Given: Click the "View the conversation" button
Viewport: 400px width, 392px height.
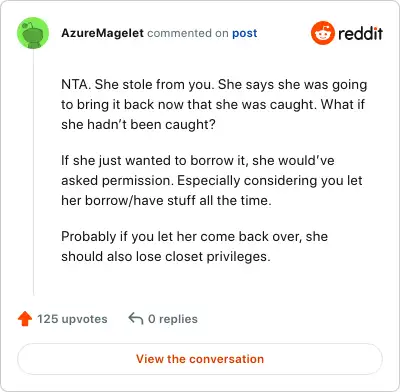Looking at the screenshot, I should (200, 359).
